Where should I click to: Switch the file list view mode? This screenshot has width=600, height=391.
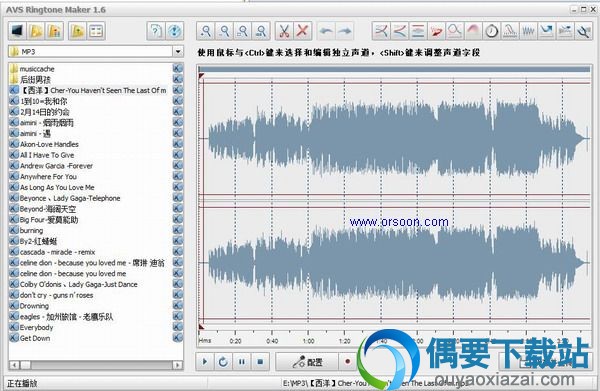coord(96,31)
